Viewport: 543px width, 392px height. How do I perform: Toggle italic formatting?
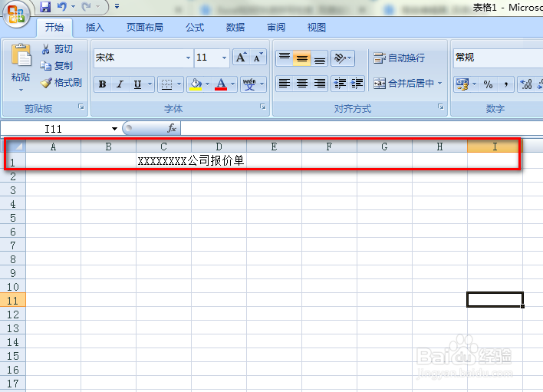click(x=120, y=84)
